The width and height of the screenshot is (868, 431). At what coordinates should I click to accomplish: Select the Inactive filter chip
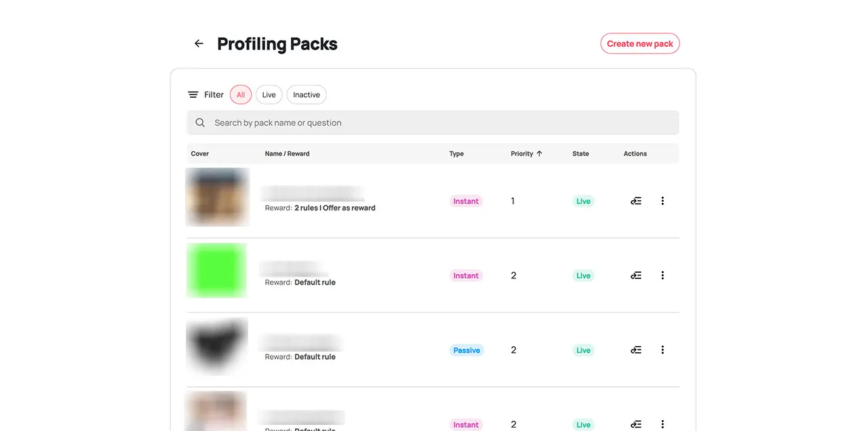307,95
